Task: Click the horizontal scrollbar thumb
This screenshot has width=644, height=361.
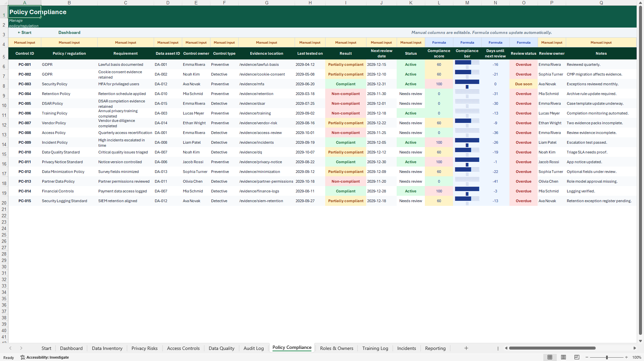Action: coord(552,348)
